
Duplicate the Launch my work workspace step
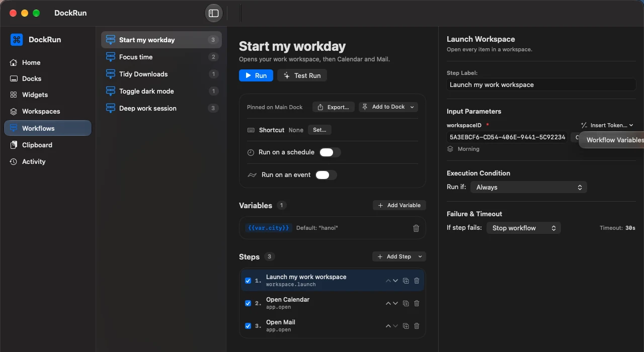click(406, 281)
